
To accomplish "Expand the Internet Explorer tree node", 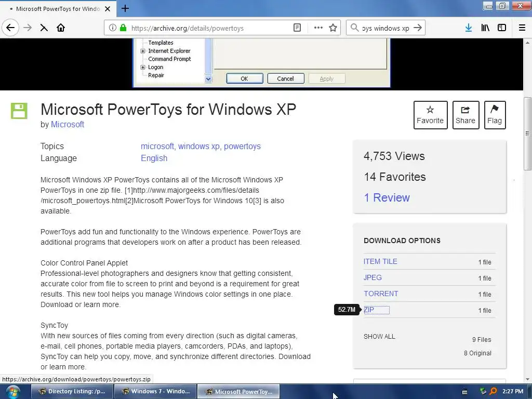I will pos(143,51).
